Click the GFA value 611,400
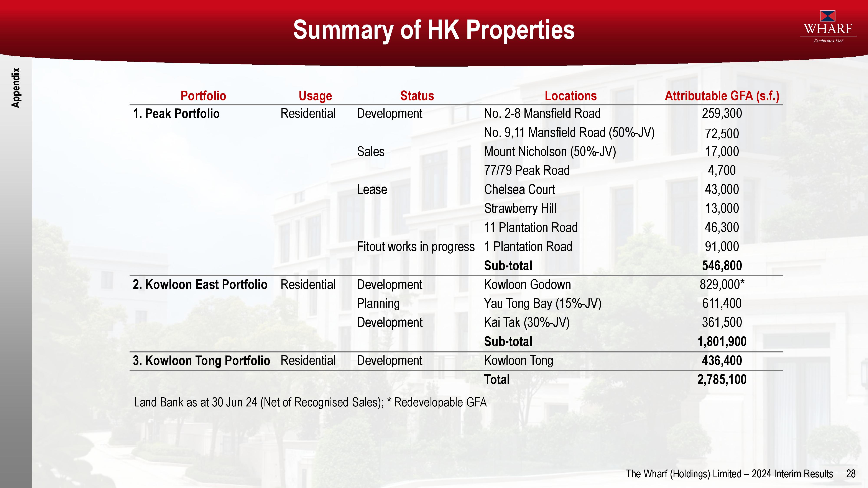868x488 pixels. tap(722, 303)
